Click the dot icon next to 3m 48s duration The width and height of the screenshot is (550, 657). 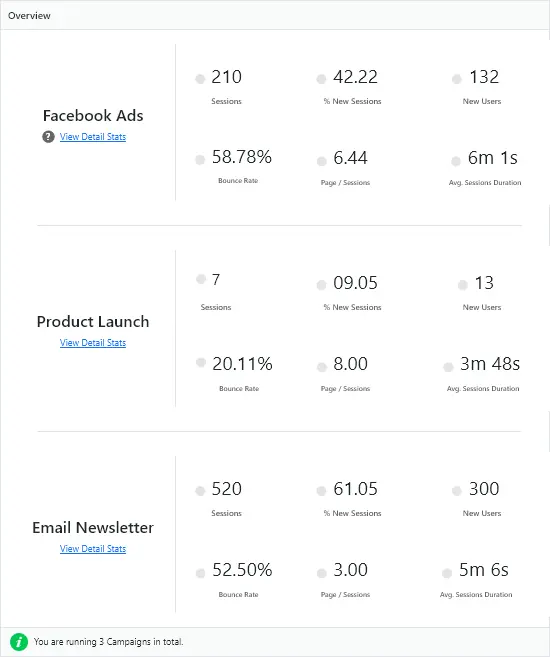point(448,367)
